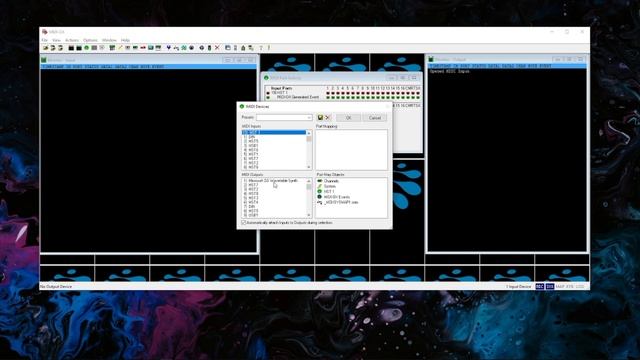Open the Options menu

(x=90, y=40)
